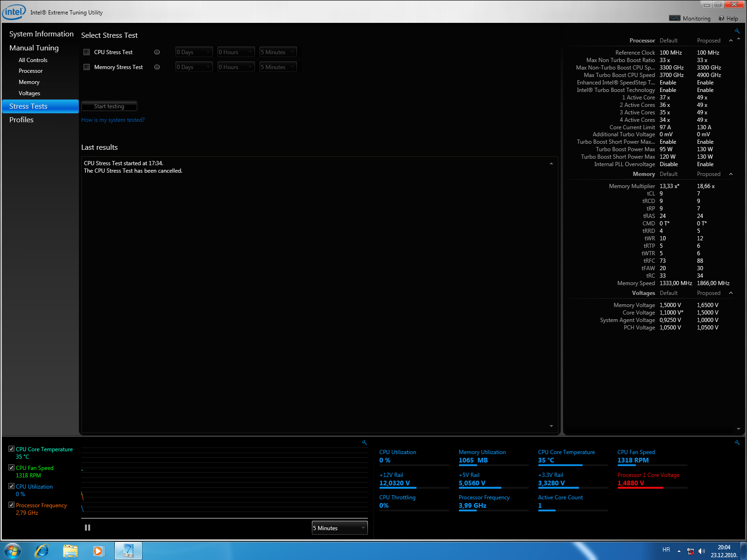This screenshot has width=747, height=560.
Task: Click Memory Stress Test info icon
Action: coord(157,67)
